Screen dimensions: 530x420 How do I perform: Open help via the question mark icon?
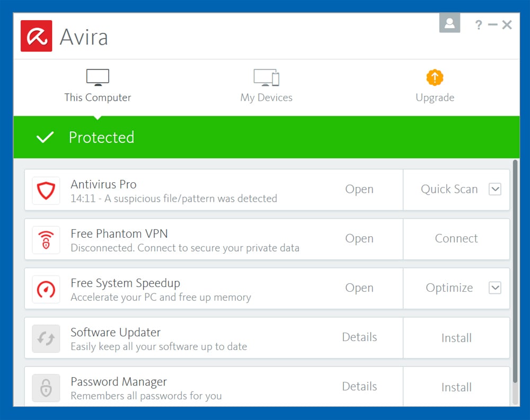[478, 25]
